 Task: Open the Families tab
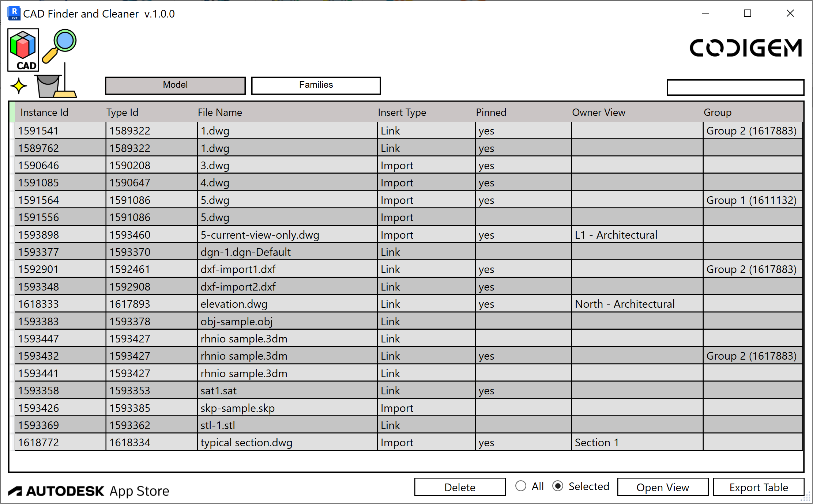[316, 85]
